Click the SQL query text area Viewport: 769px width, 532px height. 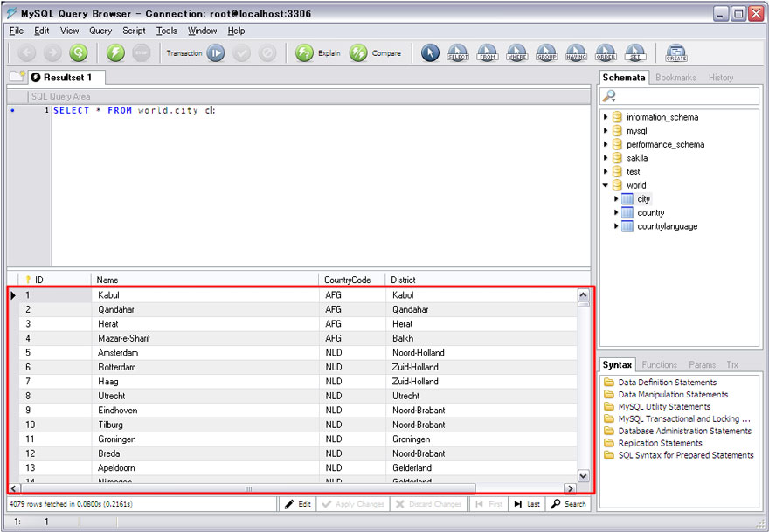point(321,184)
